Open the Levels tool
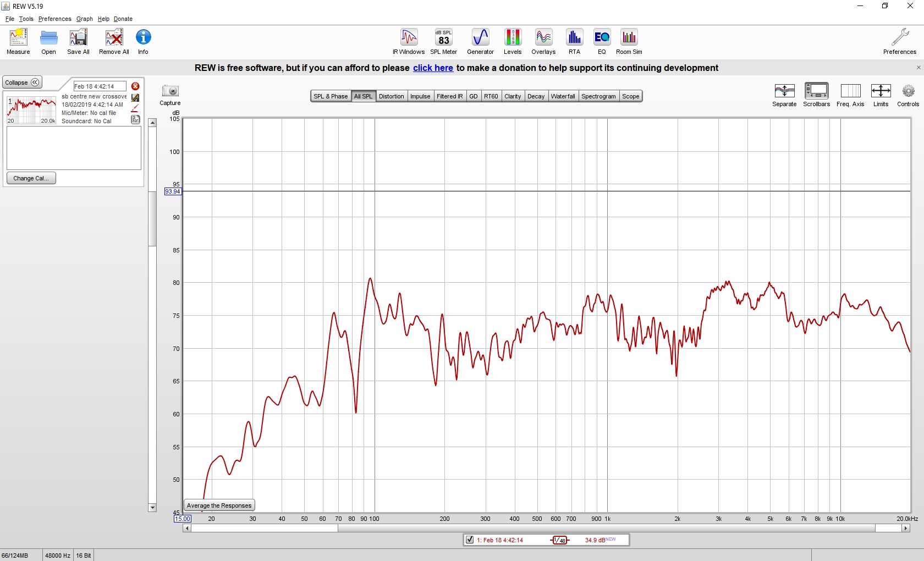This screenshot has width=924, height=561. (x=513, y=42)
